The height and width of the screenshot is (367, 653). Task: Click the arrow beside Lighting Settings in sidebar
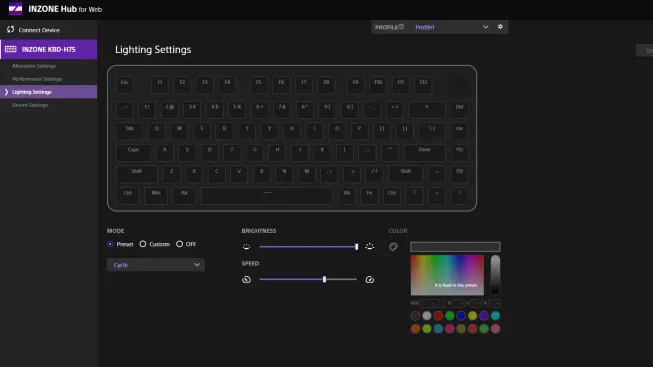(x=6, y=92)
